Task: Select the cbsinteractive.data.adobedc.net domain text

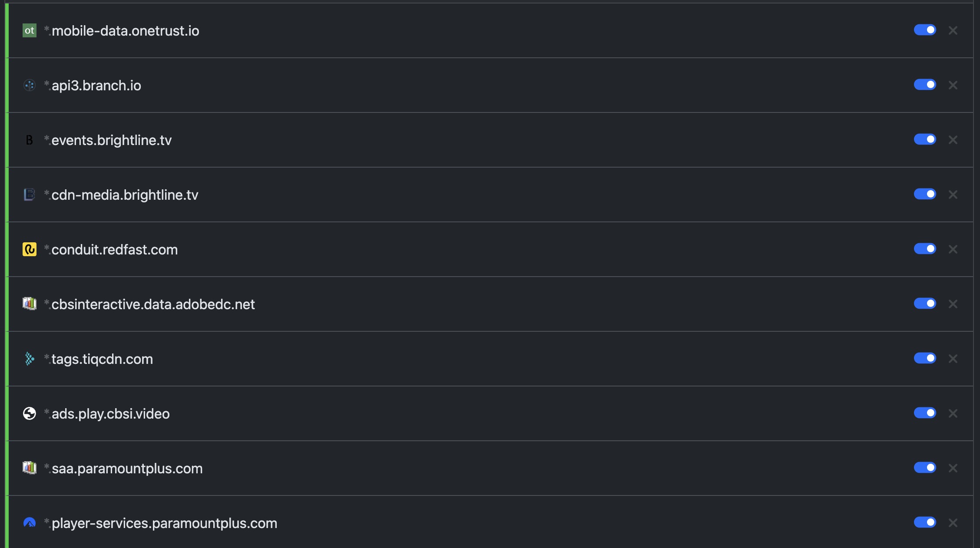Action: (153, 304)
